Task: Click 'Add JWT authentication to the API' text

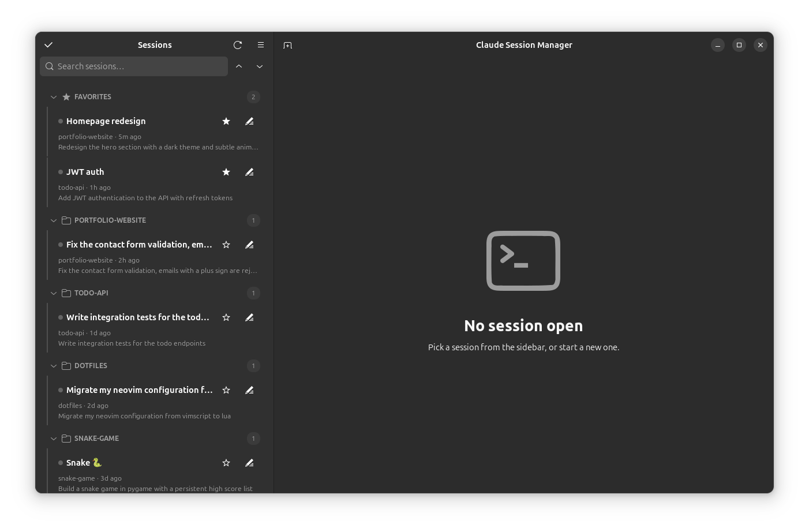Action: (x=145, y=198)
